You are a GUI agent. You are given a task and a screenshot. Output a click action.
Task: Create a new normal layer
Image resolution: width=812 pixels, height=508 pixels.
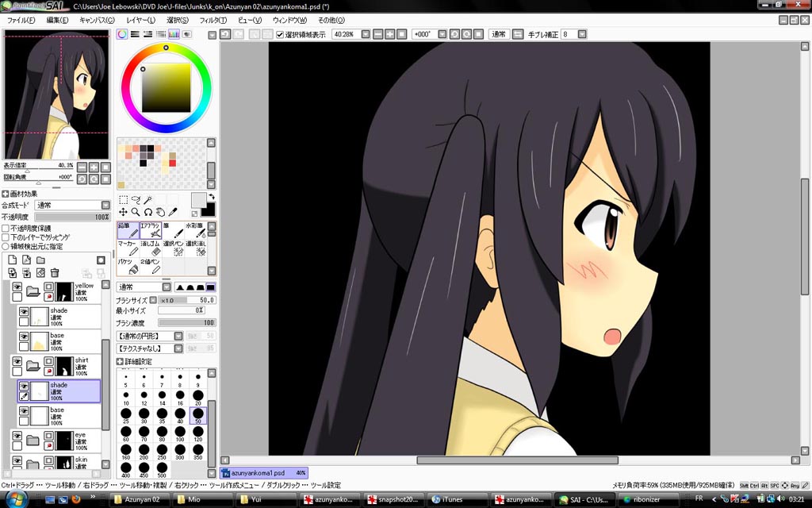point(13,260)
